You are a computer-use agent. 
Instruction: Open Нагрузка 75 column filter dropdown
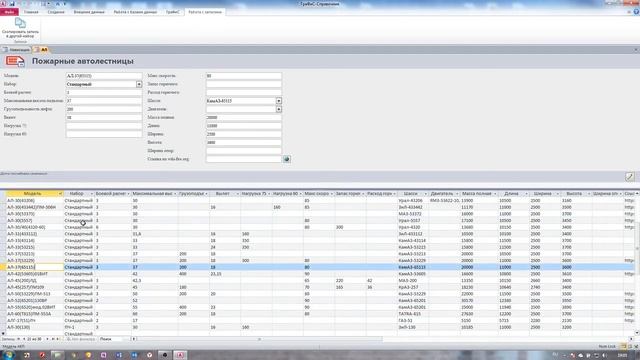[x=269, y=193]
